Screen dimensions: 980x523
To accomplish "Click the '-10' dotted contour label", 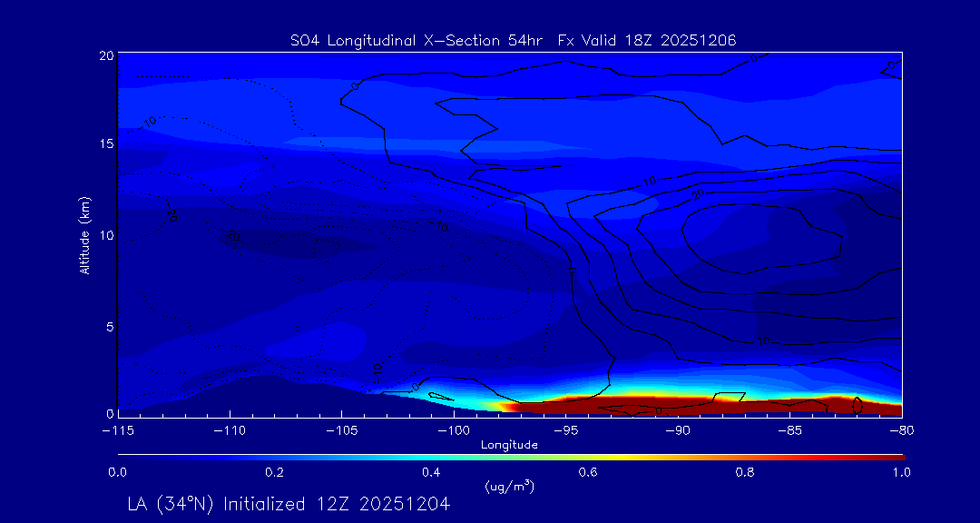I will 377,371.
